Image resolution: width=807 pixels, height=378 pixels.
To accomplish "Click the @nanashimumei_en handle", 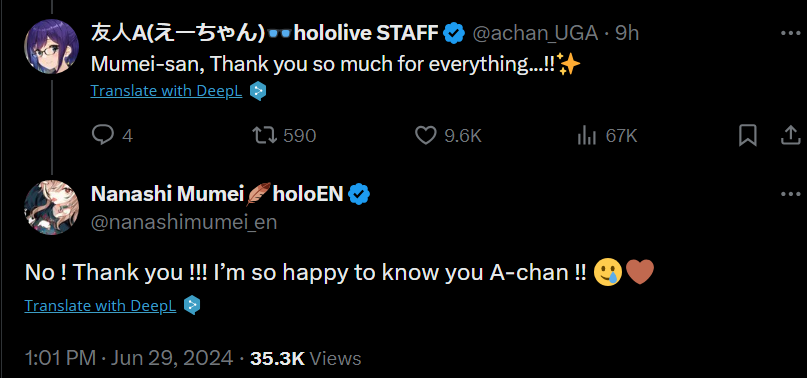I will point(184,222).
